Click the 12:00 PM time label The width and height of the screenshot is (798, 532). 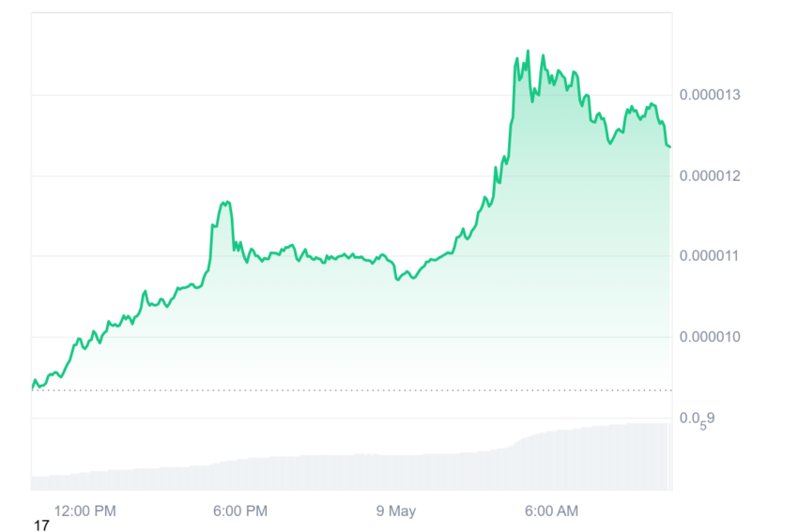point(85,510)
